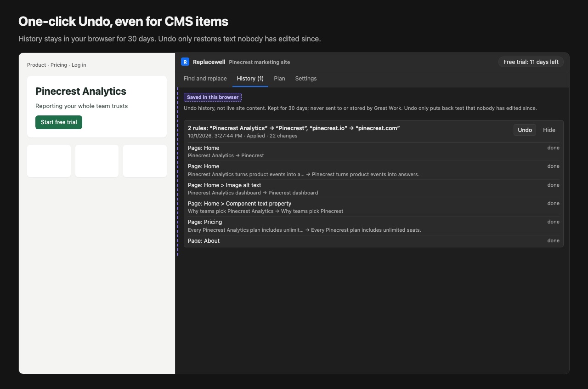Click the Pinecrest Analytics heading in the preview

point(81,91)
